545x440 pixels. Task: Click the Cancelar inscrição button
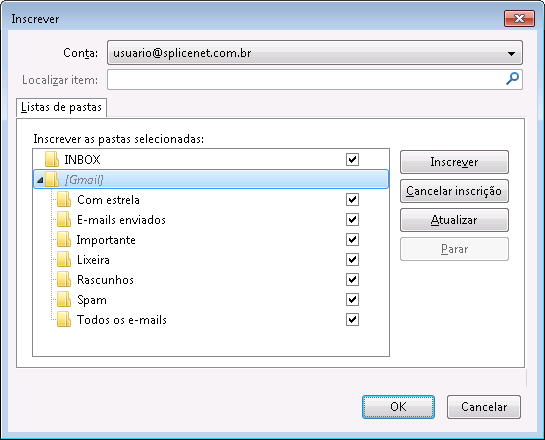(x=454, y=191)
